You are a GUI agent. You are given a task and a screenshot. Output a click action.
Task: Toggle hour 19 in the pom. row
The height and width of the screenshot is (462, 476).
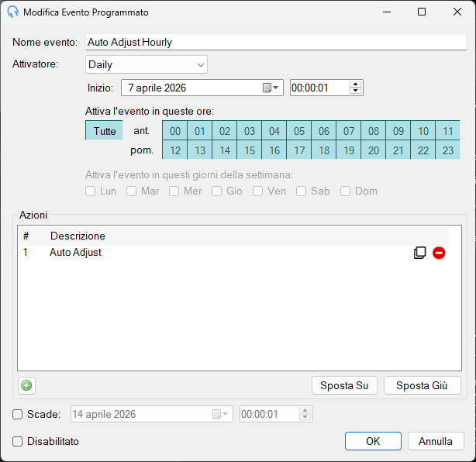[349, 150]
